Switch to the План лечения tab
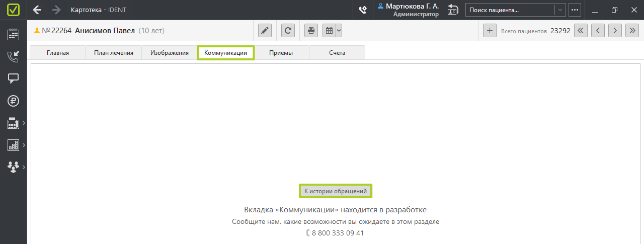The image size is (644, 244). [114, 53]
